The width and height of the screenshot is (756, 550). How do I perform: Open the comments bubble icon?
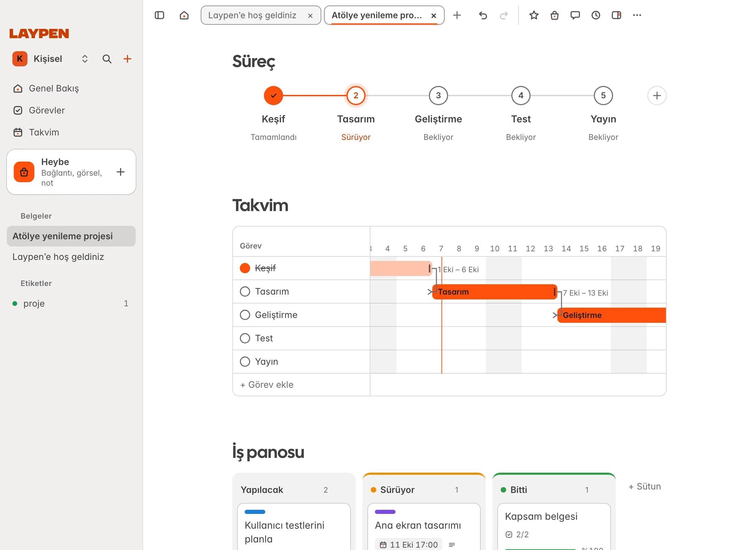[575, 15]
